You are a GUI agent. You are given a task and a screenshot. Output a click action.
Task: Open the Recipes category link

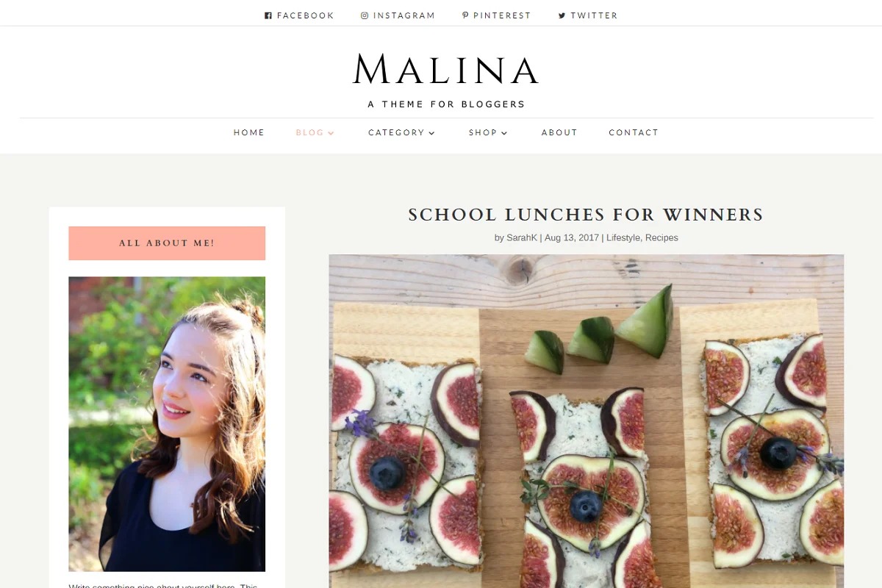tap(661, 238)
